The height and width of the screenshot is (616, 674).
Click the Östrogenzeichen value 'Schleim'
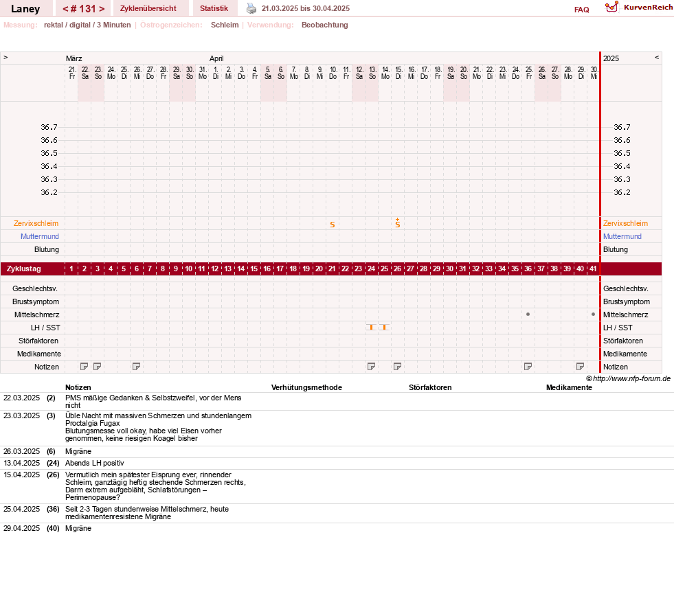click(x=225, y=25)
